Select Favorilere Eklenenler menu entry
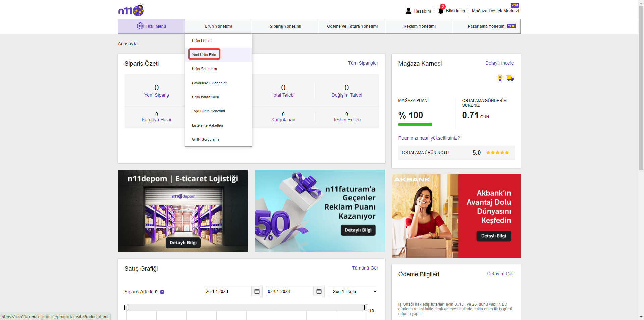The height and width of the screenshot is (320, 644). pyautogui.click(x=218, y=83)
